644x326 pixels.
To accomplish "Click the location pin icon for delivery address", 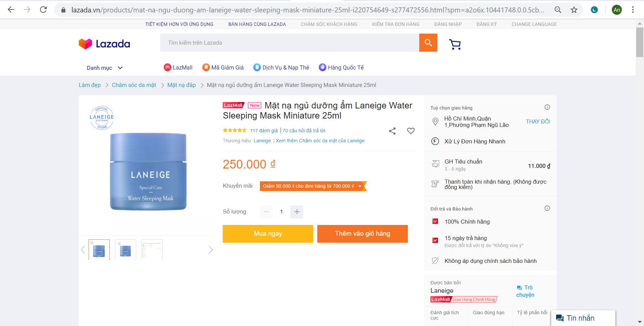I will (435, 122).
